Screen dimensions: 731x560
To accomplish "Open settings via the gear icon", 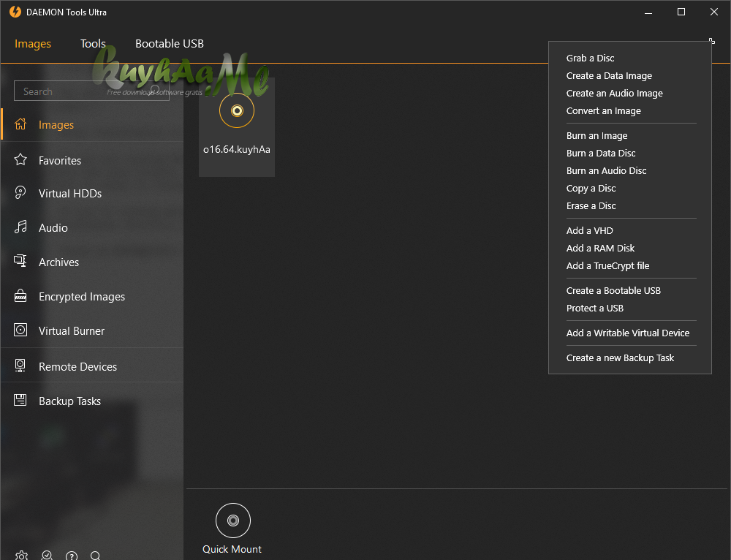I will tap(21, 556).
